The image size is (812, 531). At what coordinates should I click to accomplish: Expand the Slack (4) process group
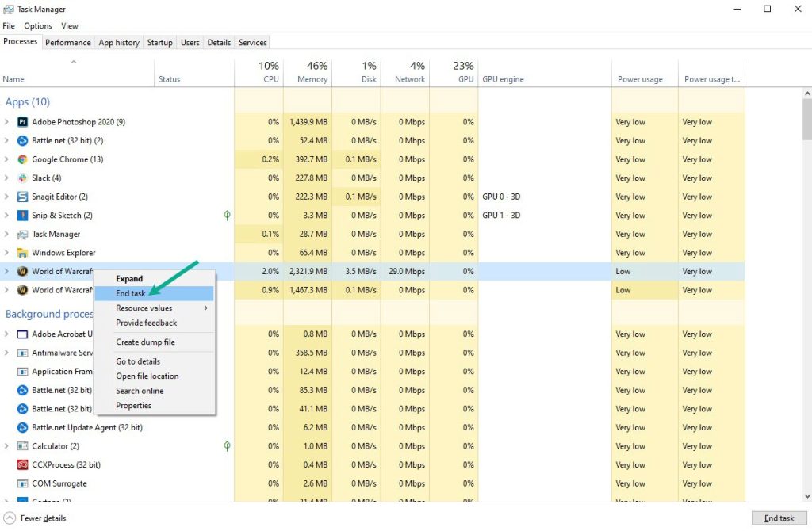pyautogui.click(x=6, y=178)
